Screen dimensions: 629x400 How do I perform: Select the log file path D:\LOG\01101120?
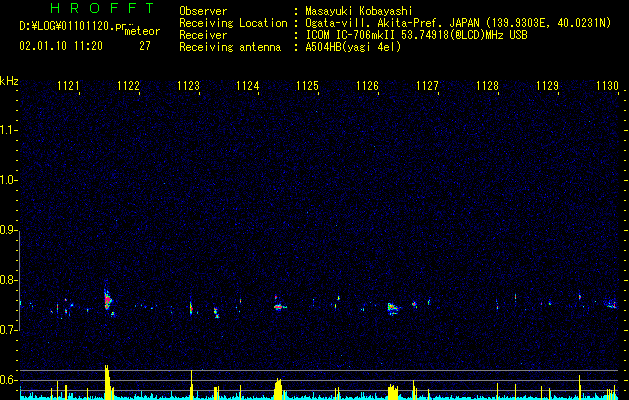(67, 26)
